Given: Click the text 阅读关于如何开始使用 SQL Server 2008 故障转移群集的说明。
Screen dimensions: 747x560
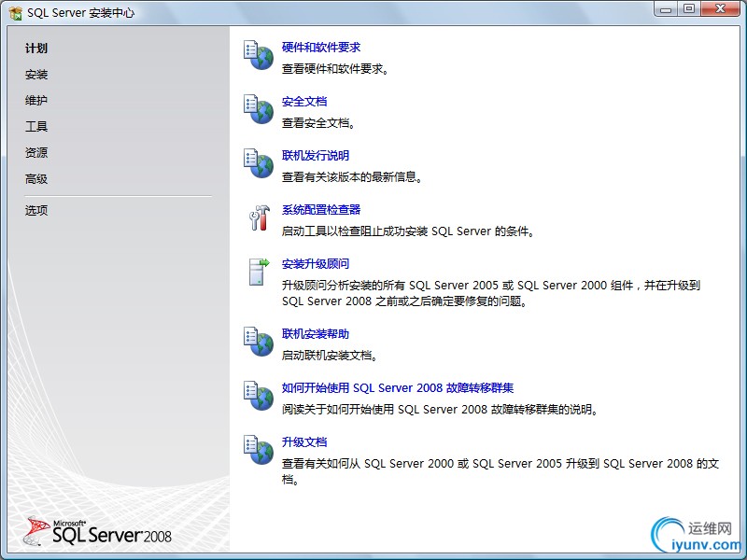Looking at the screenshot, I should click(441, 410).
